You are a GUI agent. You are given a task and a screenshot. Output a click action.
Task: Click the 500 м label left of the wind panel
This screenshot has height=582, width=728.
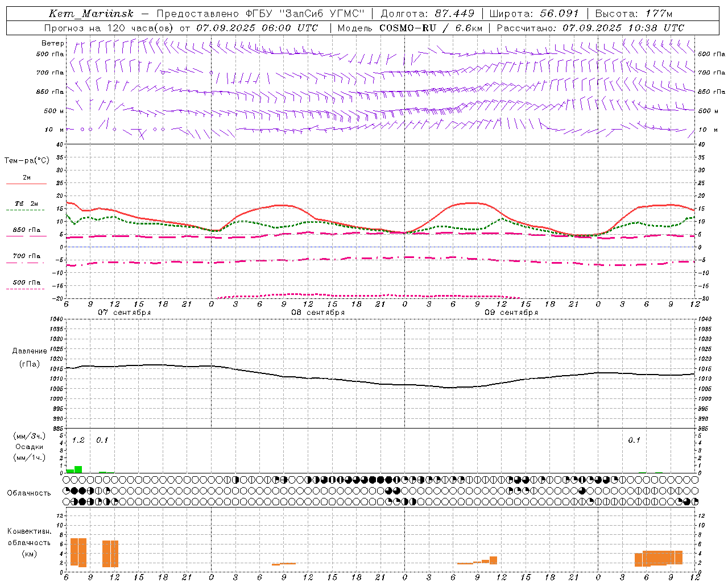[54, 111]
